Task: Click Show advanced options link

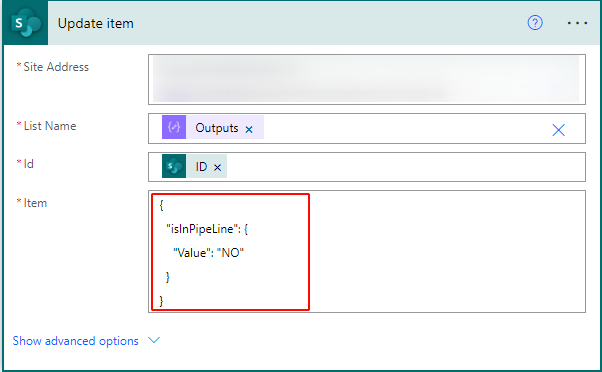Action: [75, 341]
